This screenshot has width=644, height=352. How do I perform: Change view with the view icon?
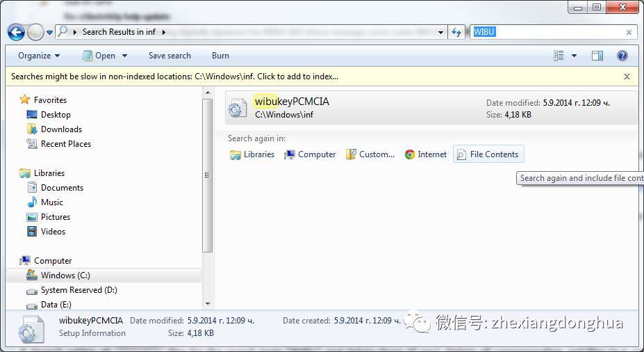[559, 56]
